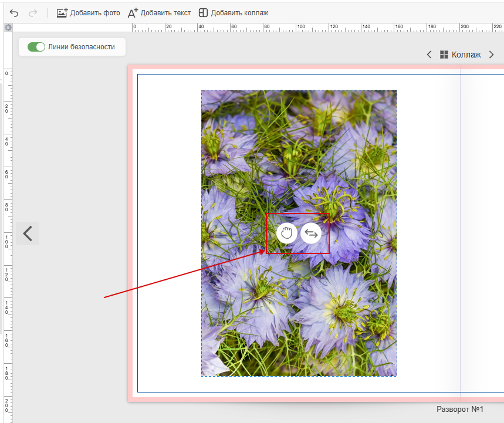The height and width of the screenshot is (423, 504).
Task: Redo the last undone action
Action: point(33,13)
